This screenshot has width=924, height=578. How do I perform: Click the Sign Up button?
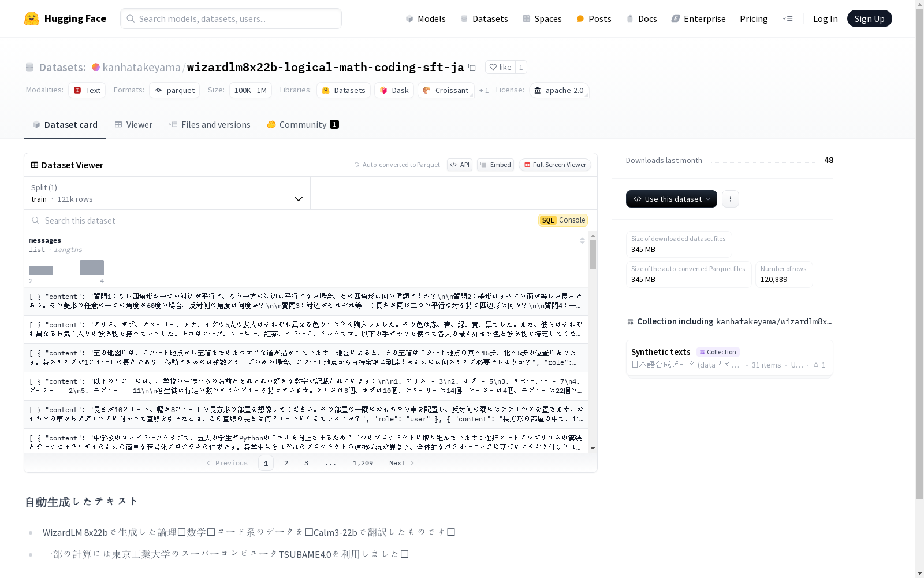869,18
